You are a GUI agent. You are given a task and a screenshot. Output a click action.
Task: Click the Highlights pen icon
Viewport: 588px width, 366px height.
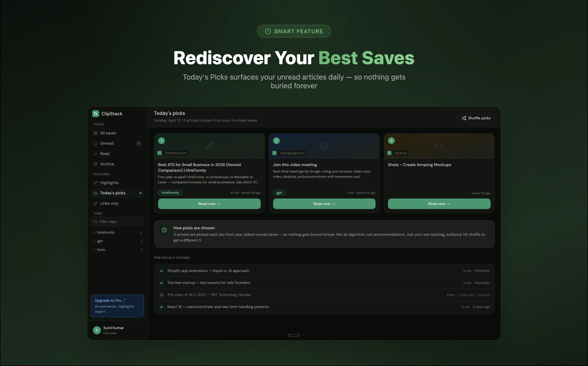click(x=96, y=183)
